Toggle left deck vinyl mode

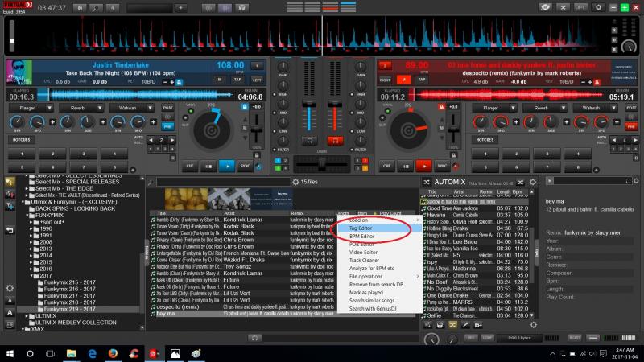tap(191, 111)
